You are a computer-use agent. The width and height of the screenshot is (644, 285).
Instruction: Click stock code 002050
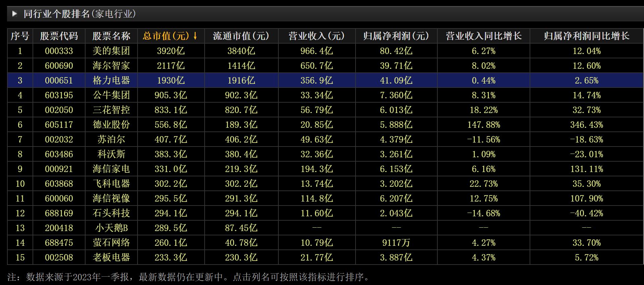(x=59, y=110)
